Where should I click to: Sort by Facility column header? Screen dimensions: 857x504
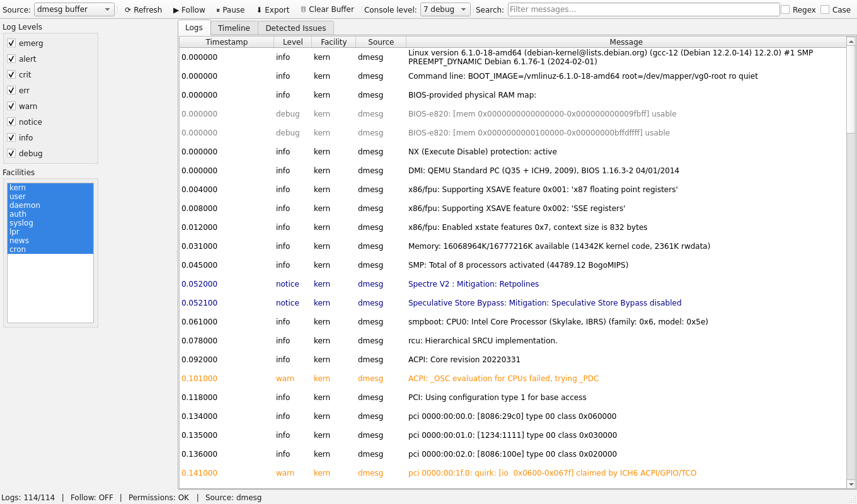pos(334,42)
